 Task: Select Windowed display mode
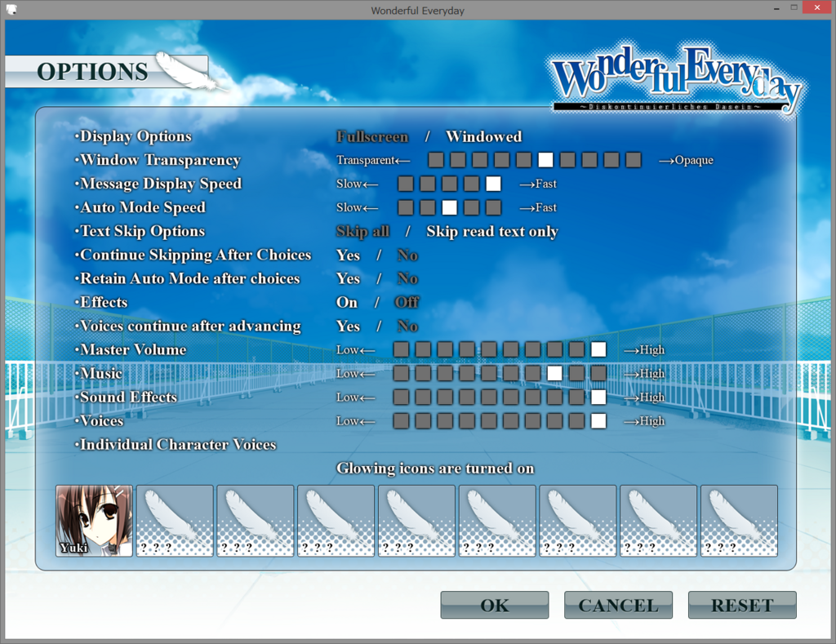tap(483, 137)
